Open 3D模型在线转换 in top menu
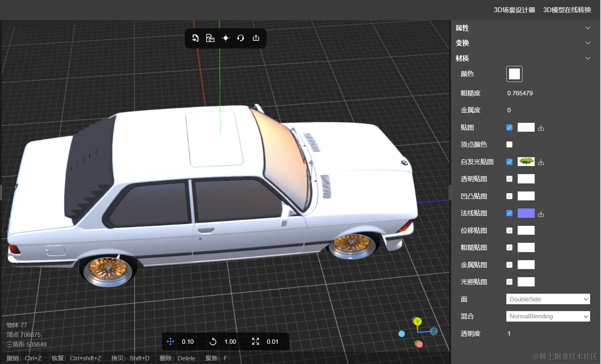Screen dimensions: 601x364 (567, 10)
